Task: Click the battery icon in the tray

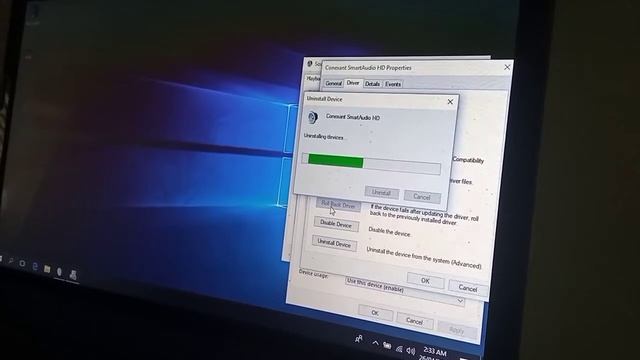Action: (387, 346)
